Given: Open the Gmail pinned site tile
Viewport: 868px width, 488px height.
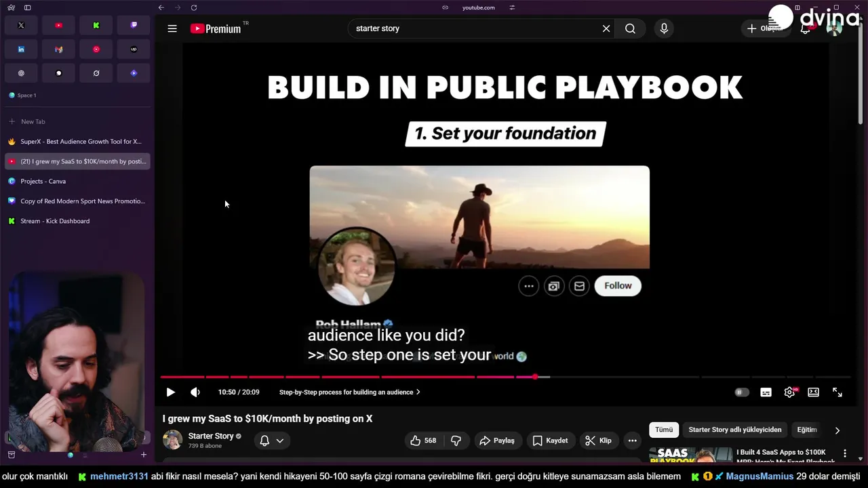Looking at the screenshot, I should (58, 49).
